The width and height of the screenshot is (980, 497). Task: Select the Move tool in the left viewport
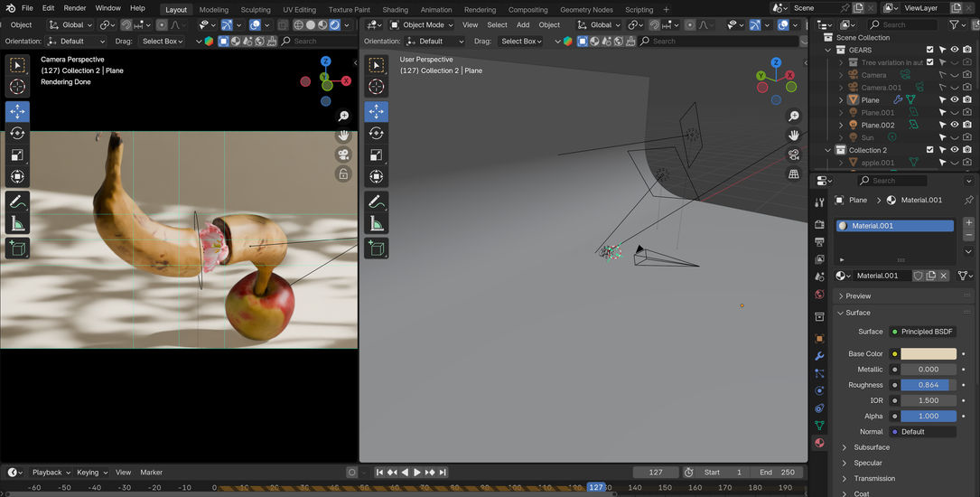pyautogui.click(x=17, y=112)
